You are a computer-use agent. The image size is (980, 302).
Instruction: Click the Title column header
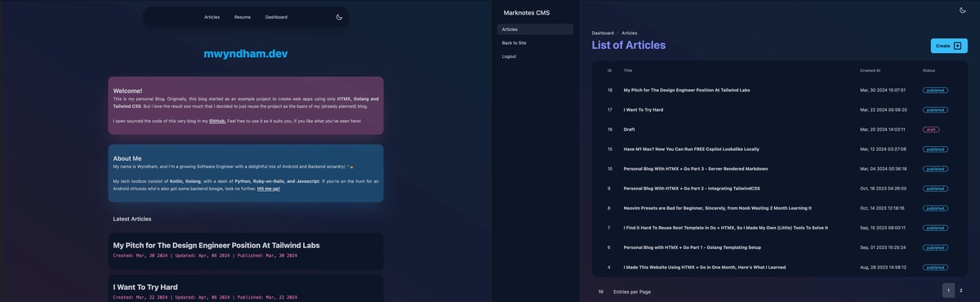click(x=628, y=71)
